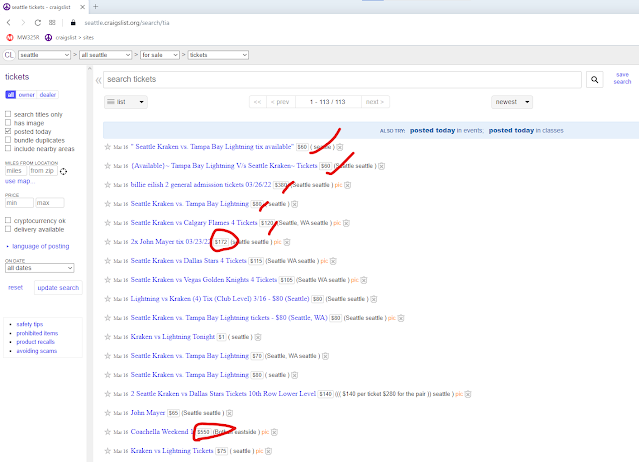This screenshot has width=639, height=462.
Task: Open posted today in events link
Action: click(446, 130)
